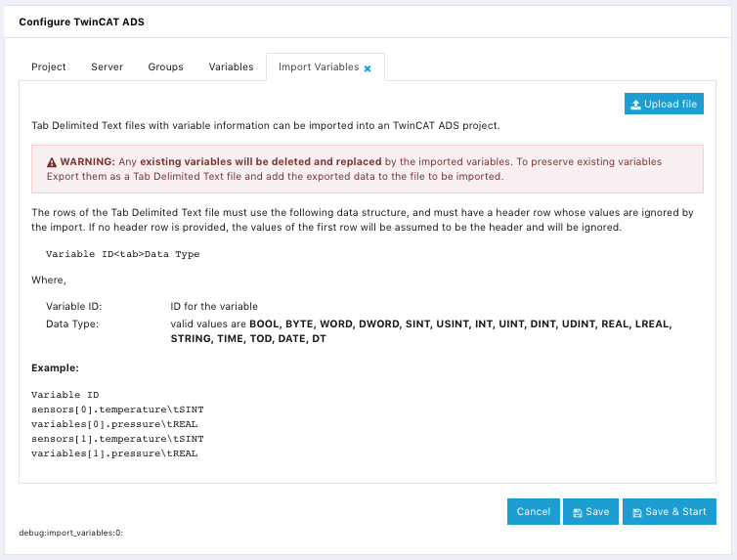This screenshot has height=560, width=737.
Task: Click the 'Example:' heading
Action: (55, 367)
